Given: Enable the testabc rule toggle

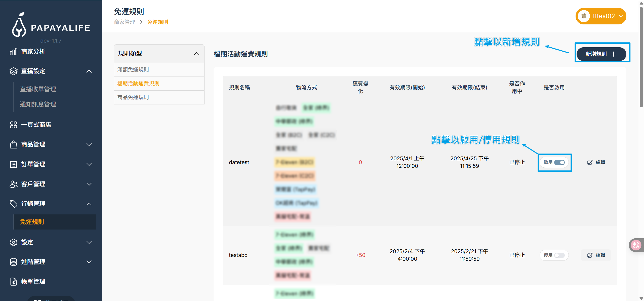Looking at the screenshot, I should pyautogui.click(x=559, y=255).
